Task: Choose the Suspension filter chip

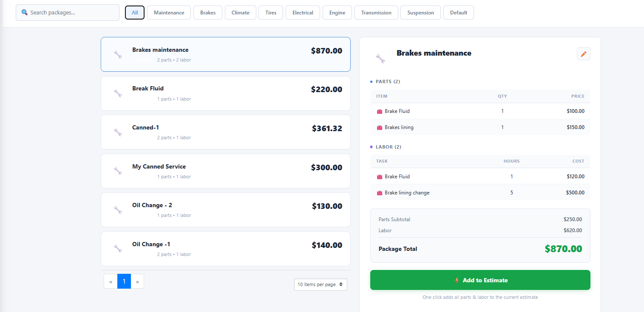Action: (x=420, y=13)
